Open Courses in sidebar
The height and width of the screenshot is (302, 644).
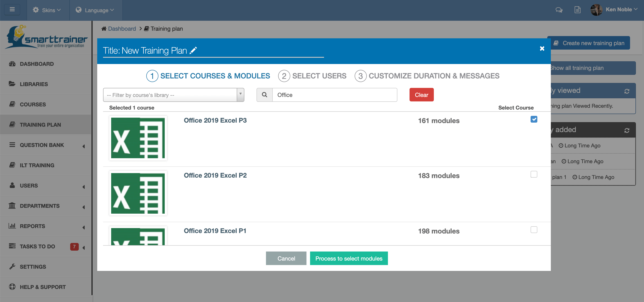pyautogui.click(x=45, y=104)
